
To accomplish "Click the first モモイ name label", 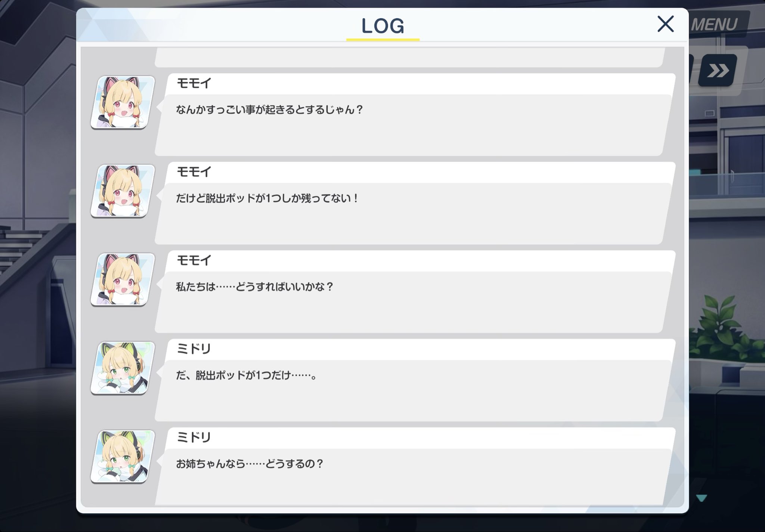I will click(x=194, y=83).
